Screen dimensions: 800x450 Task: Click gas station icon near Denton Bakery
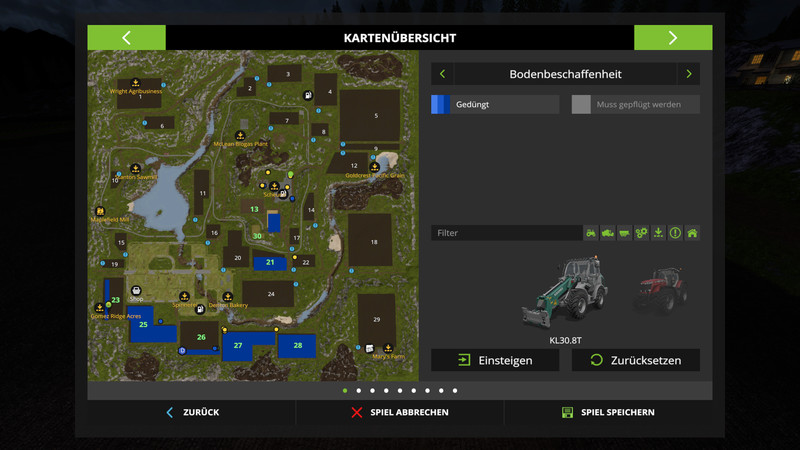click(x=200, y=309)
